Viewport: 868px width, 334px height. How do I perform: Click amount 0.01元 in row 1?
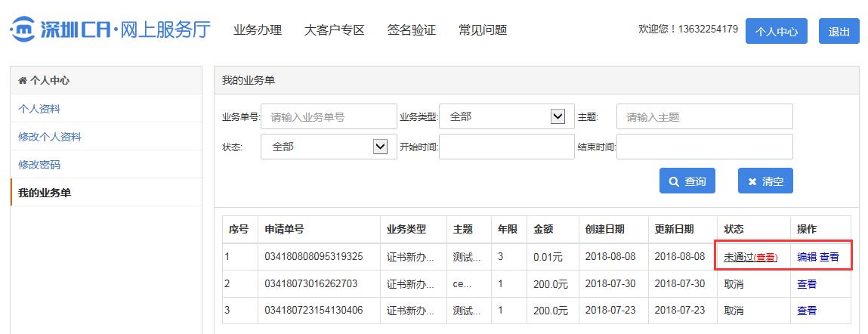coord(548,258)
